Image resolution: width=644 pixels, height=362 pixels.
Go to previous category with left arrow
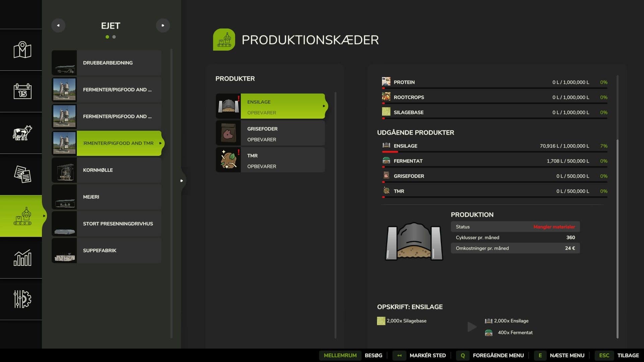(x=58, y=25)
